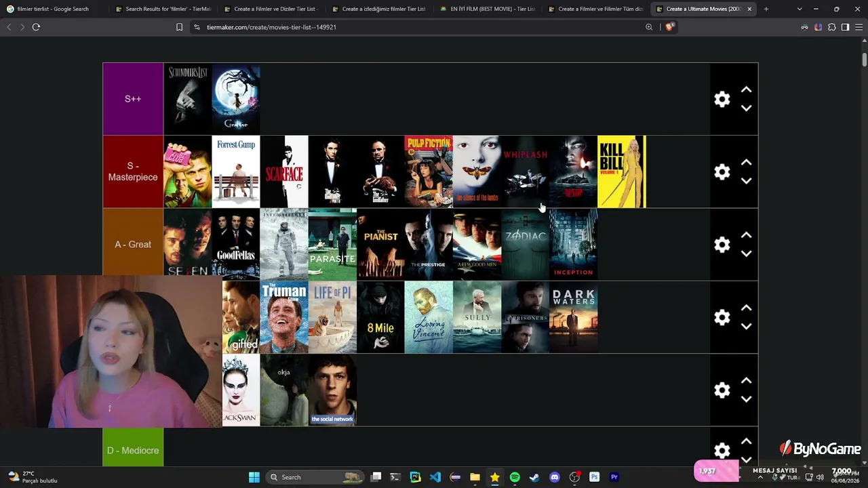The image size is (868, 488).
Task: Open 'Filmler ve Filmler Tüm' tab
Action: tap(595, 9)
